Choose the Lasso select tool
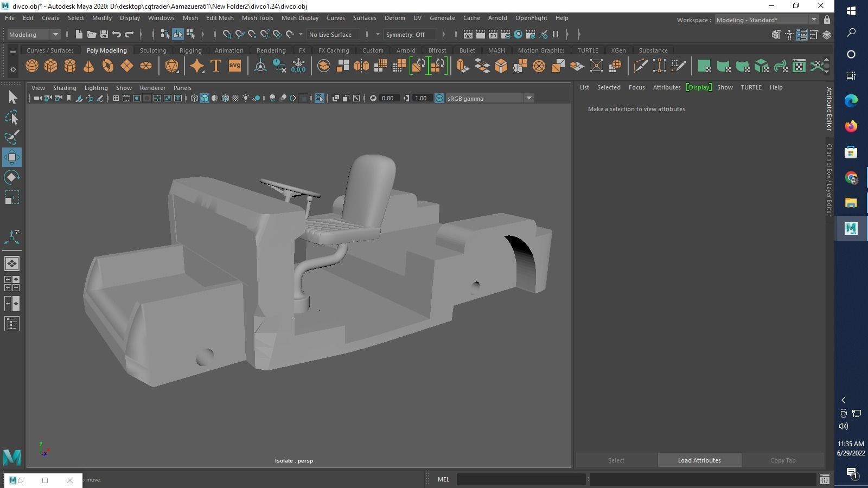Image resolution: width=868 pixels, height=488 pixels. click(x=12, y=117)
